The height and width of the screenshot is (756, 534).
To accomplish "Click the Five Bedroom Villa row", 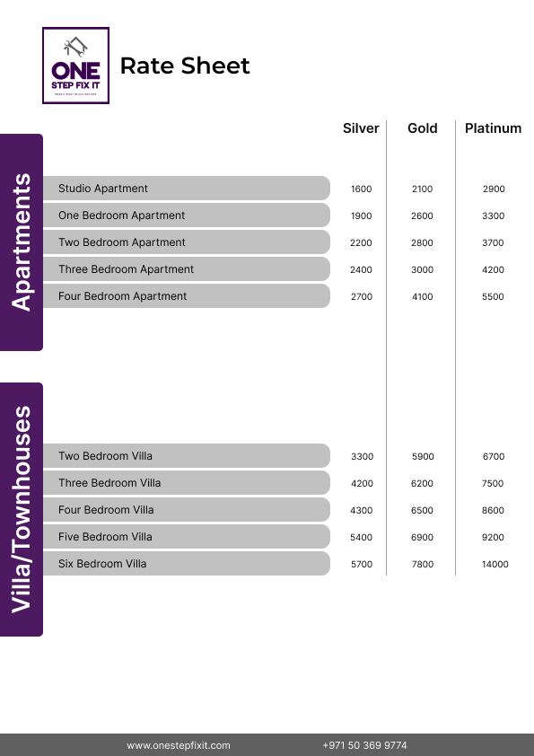I will (187, 537).
